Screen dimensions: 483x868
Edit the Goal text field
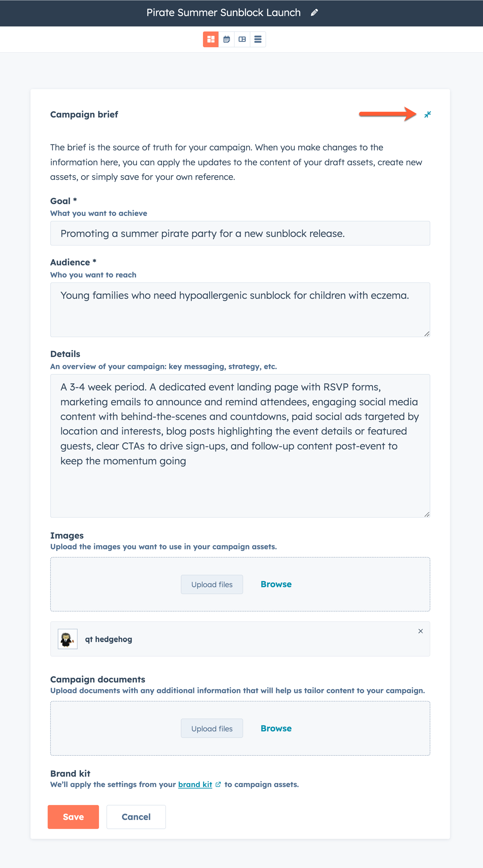tap(240, 233)
